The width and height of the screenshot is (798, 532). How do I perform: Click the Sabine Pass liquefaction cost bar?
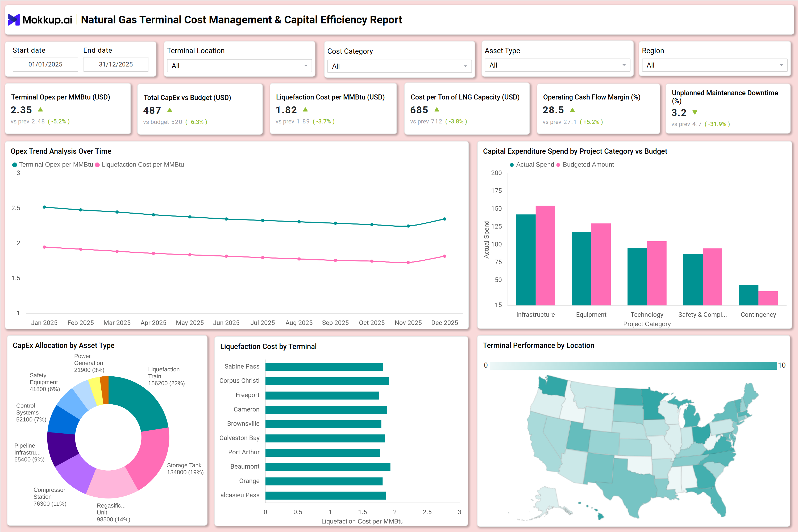click(x=324, y=367)
